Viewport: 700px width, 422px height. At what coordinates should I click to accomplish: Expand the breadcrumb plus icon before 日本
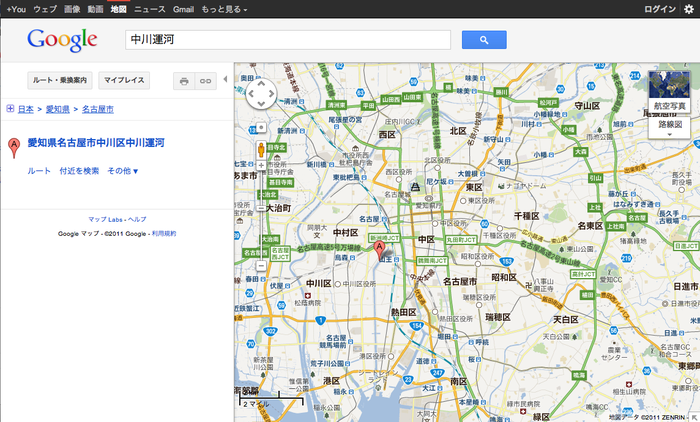click(x=10, y=109)
